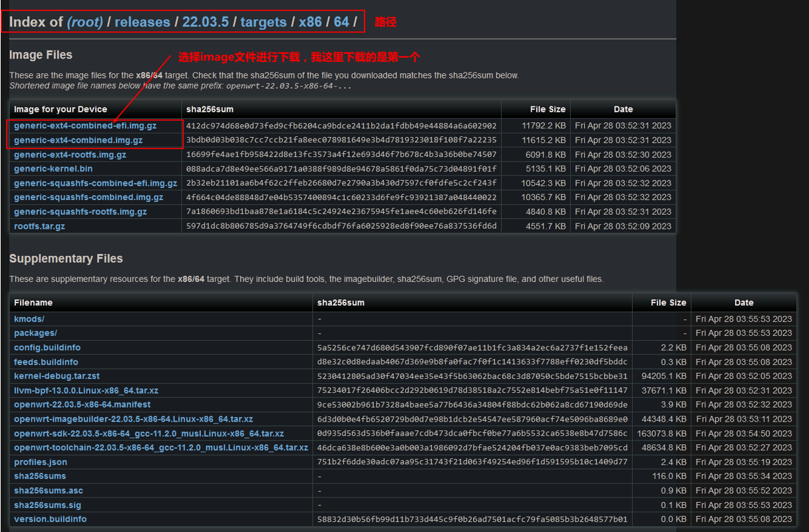The width and height of the screenshot is (809, 532).
Task: Open the x86 breadcrumb link
Action: pos(310,22)
